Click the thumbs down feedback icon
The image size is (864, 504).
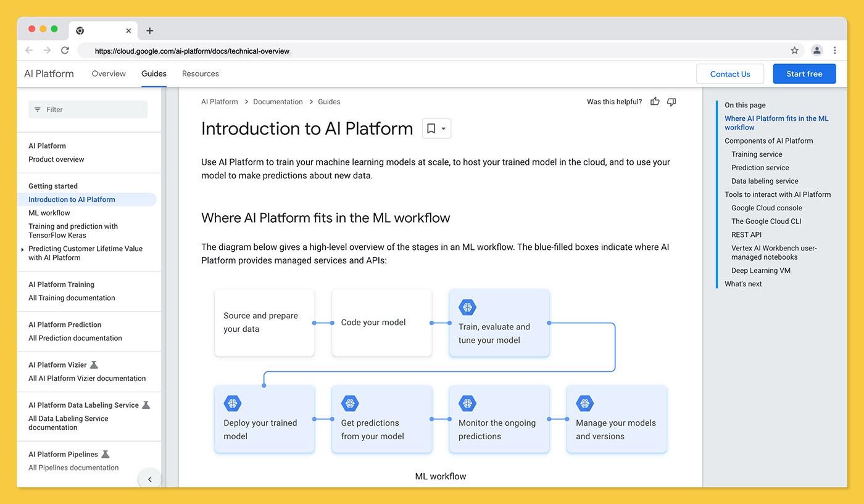pos(671,101)
